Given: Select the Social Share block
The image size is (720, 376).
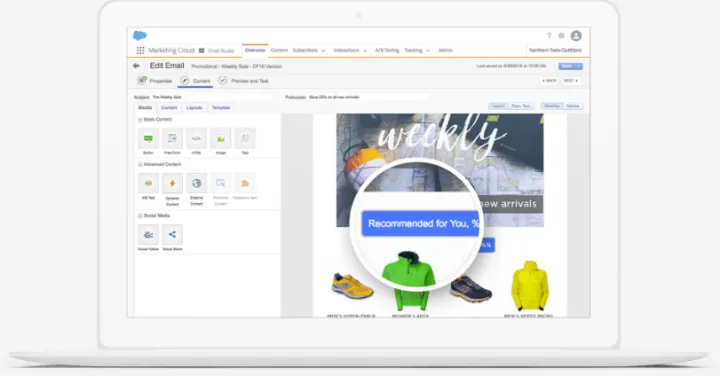Looking at the screenshot, I should pyautogui.click(x=172, y=235).
